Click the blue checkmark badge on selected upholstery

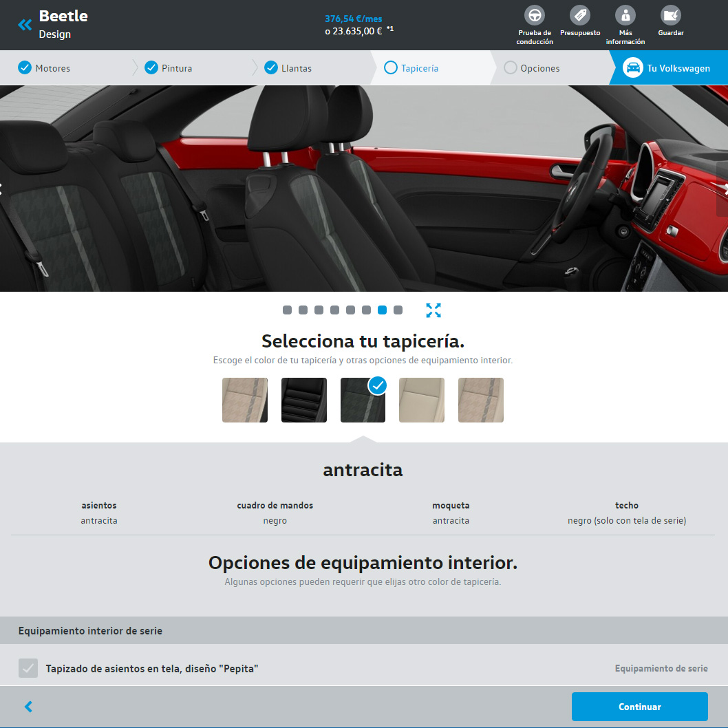(x=378, y=385)
